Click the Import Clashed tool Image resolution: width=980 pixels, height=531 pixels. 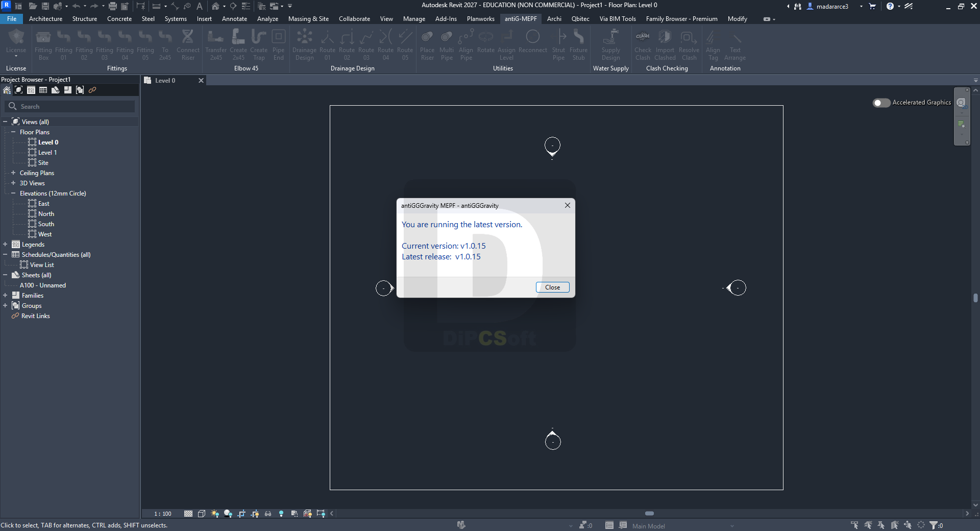(665, 45)
